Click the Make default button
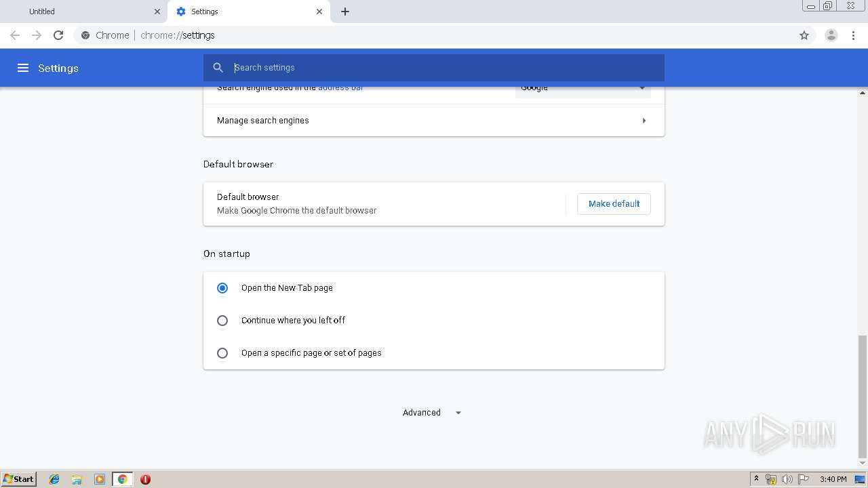 tap(614, 204)
